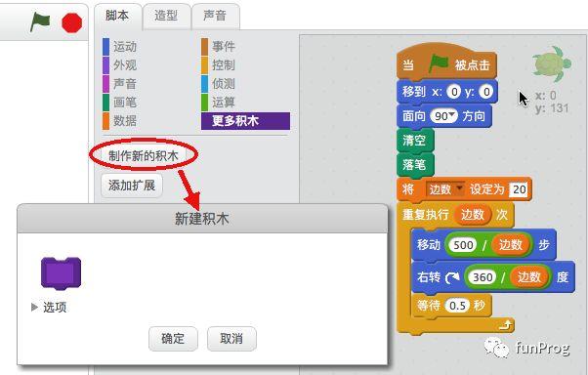Click the 边数 variable in 右转 block

click(x=529, y=277)
